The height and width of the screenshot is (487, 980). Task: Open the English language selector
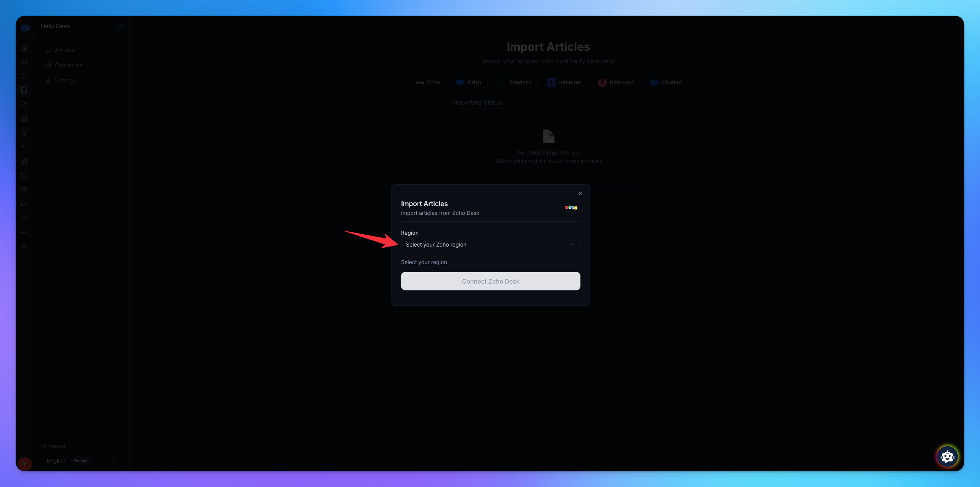[82, 461]
